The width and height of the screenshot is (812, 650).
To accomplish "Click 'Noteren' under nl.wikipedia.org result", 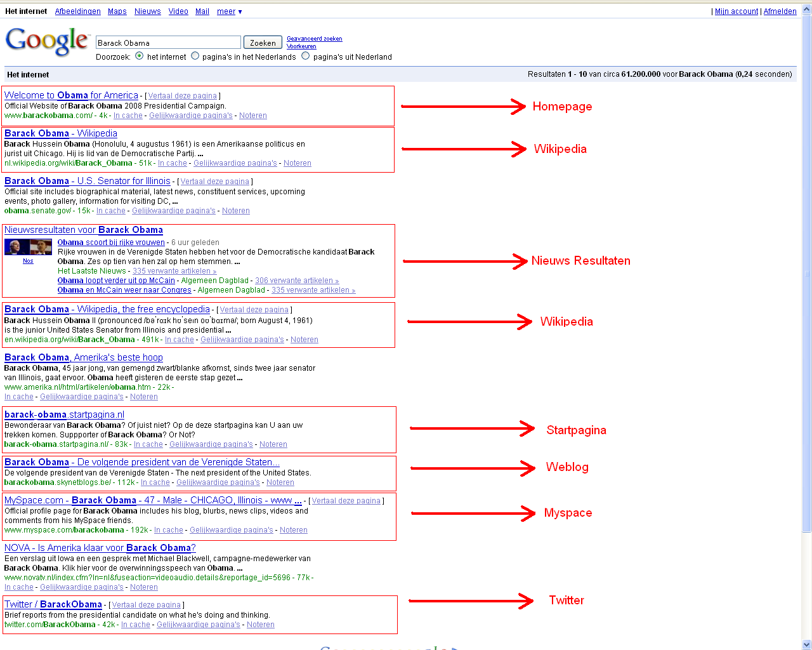I will point(298,163).
